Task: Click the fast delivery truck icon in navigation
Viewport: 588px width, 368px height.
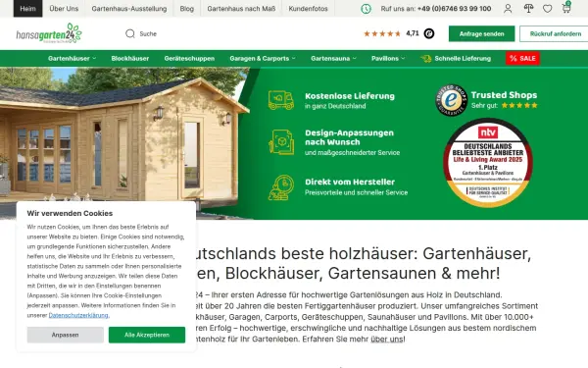Action: tap(426, 59)
